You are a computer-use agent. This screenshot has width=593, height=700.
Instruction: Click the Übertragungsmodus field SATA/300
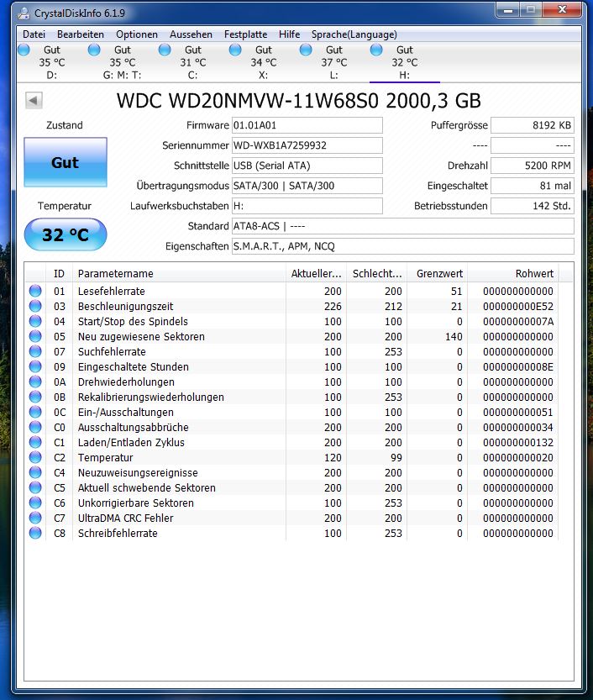coord(307,186)
